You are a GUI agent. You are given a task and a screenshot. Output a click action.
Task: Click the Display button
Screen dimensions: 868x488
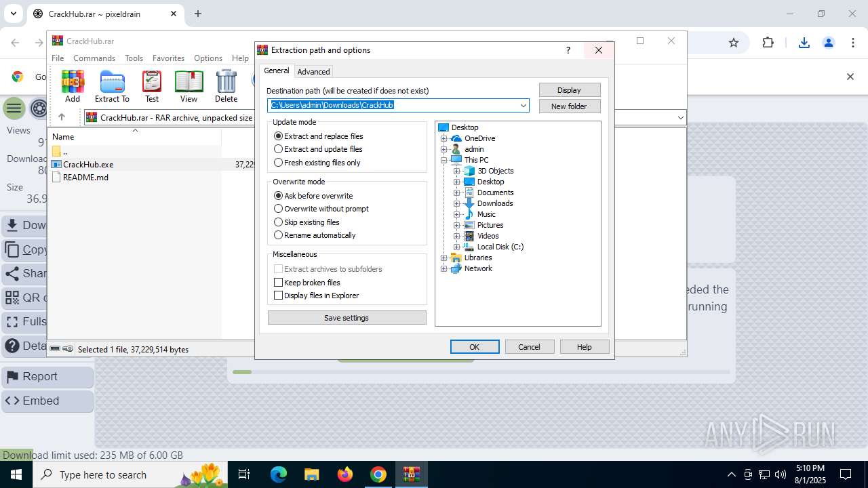tap(569, 90)
